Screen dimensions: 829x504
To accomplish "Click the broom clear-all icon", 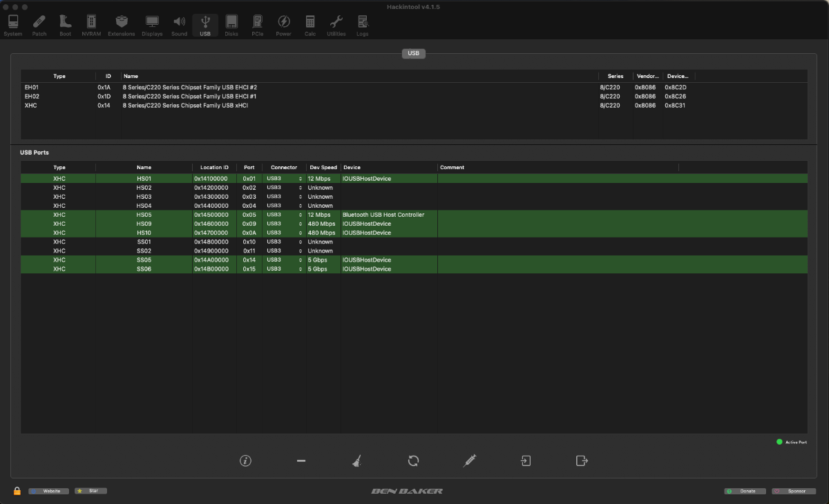I will point(356,461).
